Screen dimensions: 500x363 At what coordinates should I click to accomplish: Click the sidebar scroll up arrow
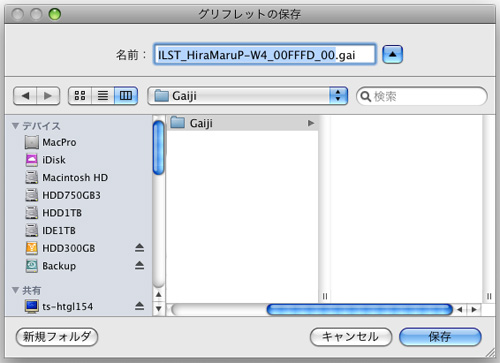(159, 295)
